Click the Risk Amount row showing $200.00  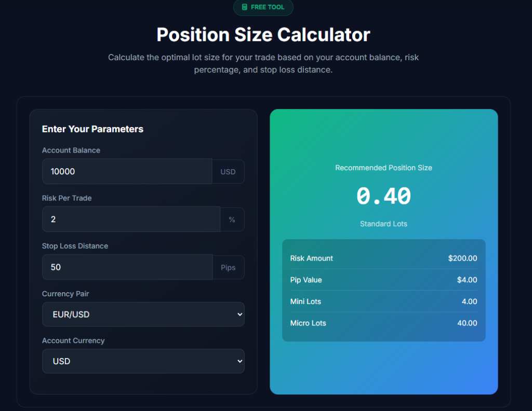click(383, 258)
